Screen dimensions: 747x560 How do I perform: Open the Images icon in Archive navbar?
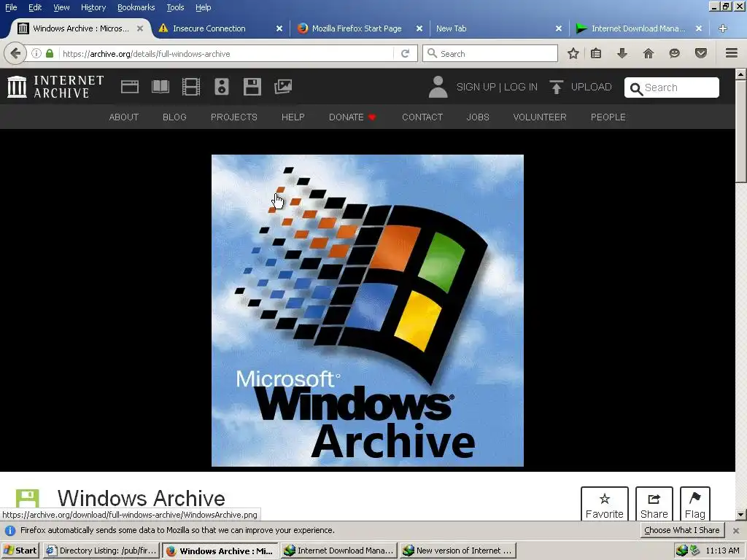pyautogui.click(x=283, y=86)
